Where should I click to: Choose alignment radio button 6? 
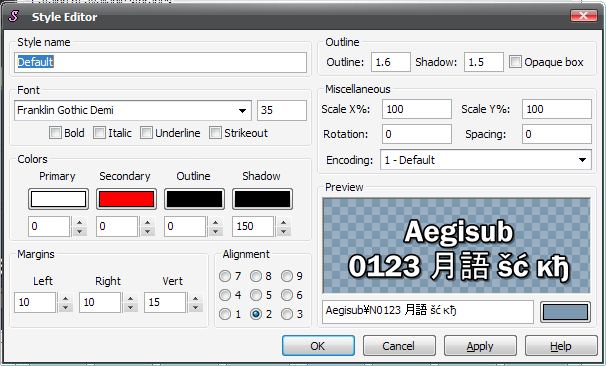pyautogui.click(x=287, y=295)
